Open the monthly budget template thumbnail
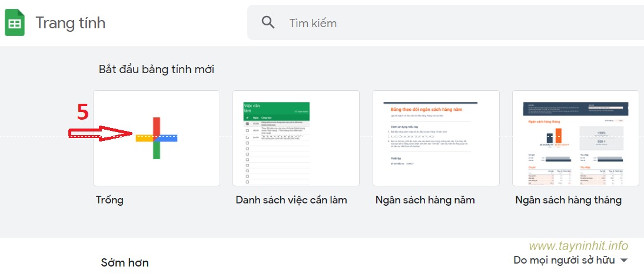Image resolution: width=644 pixels, height=273 pixels. tap(575, 138)
